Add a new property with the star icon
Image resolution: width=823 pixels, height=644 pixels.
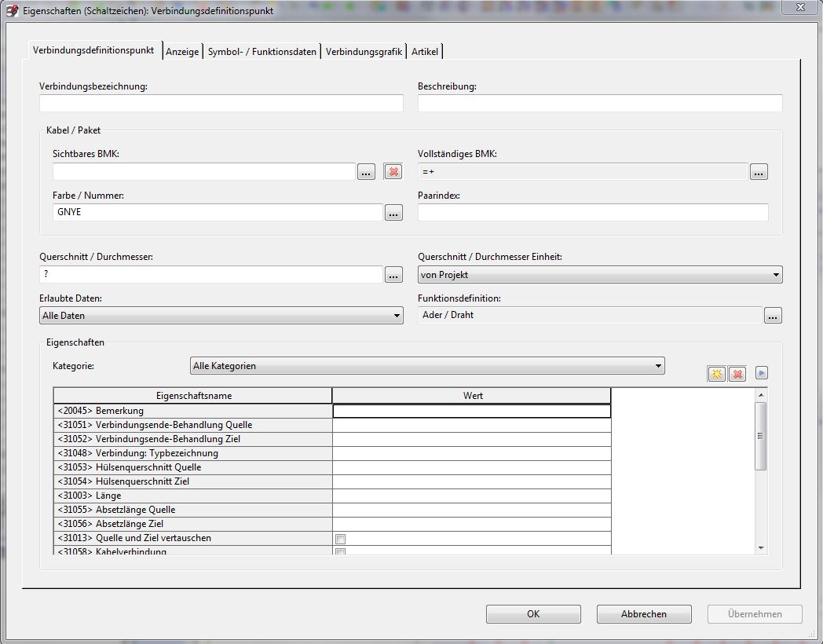point(716,374)
